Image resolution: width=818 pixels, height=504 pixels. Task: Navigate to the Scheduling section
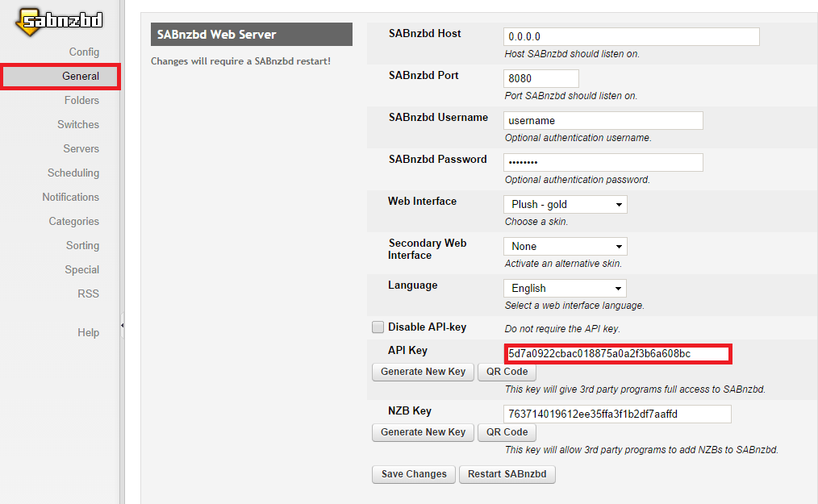[73, 173]
